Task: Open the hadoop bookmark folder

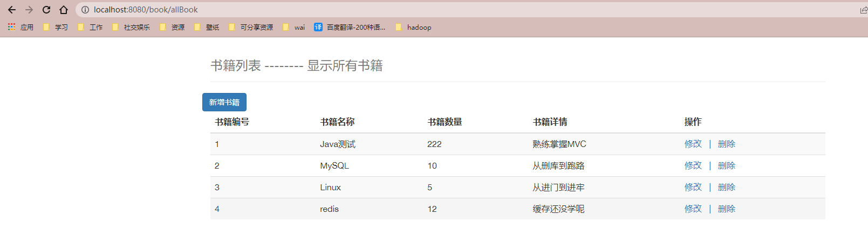Action: (413, 27)
